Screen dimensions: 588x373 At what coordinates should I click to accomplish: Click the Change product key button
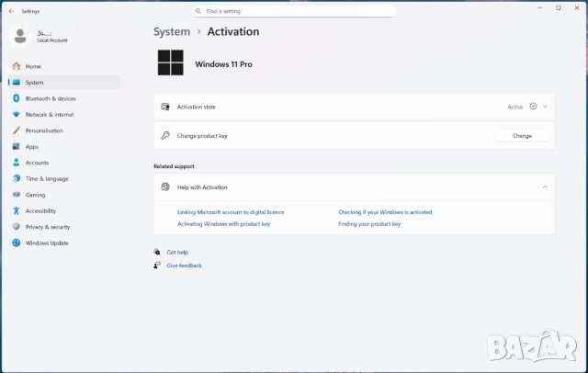[522, 135]
